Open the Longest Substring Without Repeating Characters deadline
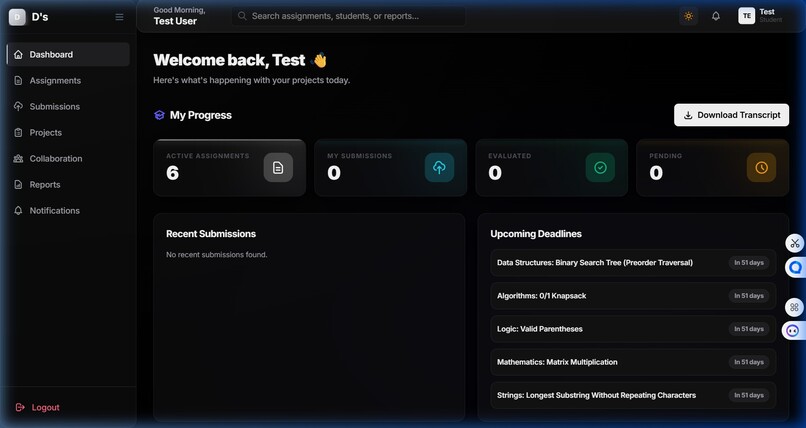Image resolution: width=806 pixels, height=428 pixels. [x=633, y=395]
